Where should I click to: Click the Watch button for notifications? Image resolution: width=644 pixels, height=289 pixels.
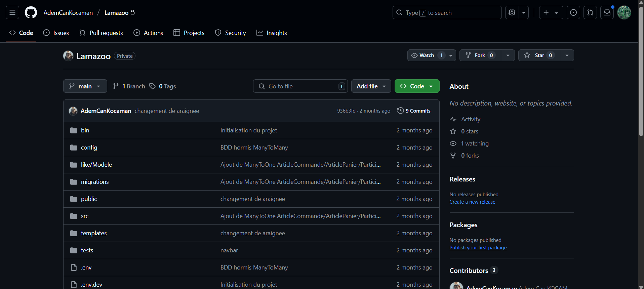pos(427,55)
